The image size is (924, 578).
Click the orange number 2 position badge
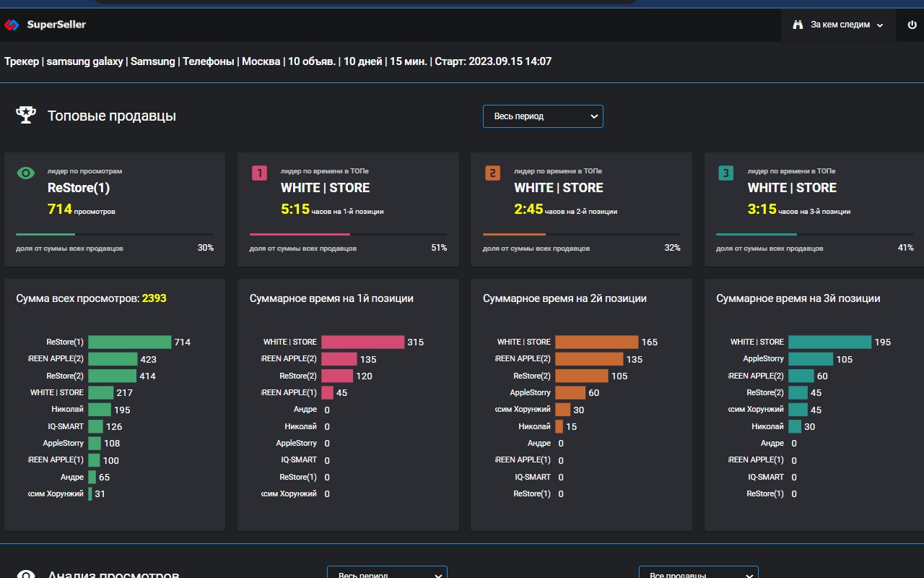[492, 173]
